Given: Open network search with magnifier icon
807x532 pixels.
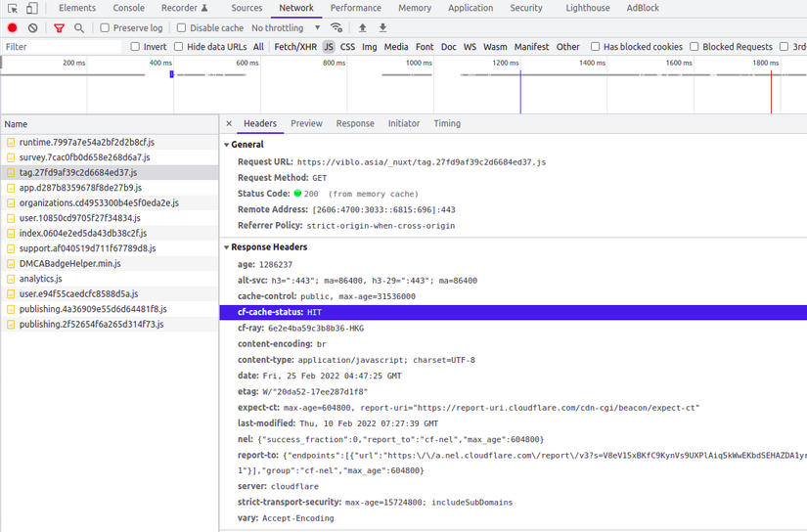Looking at the screenshot, I should point(79,28).
